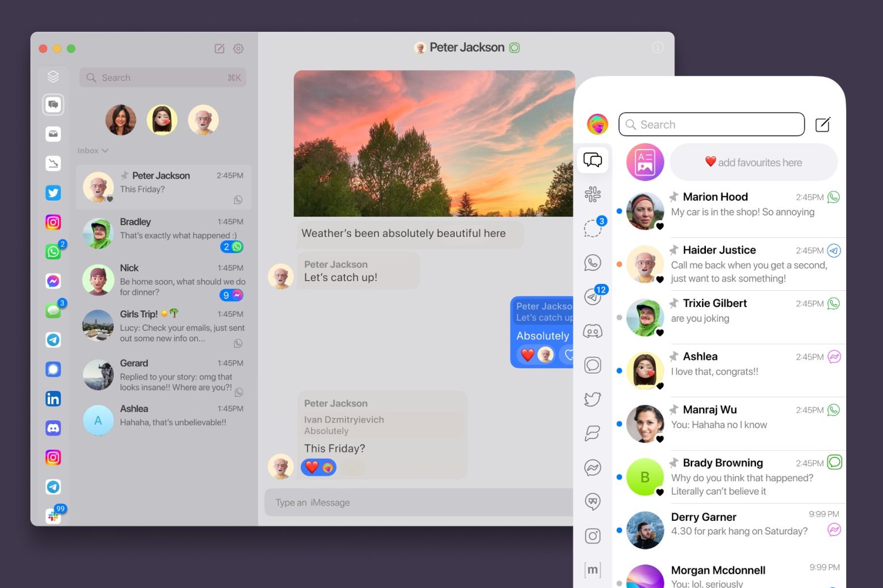Open the favourites story icon in mobile panel

pyautogui.click(x=645, y=162)
